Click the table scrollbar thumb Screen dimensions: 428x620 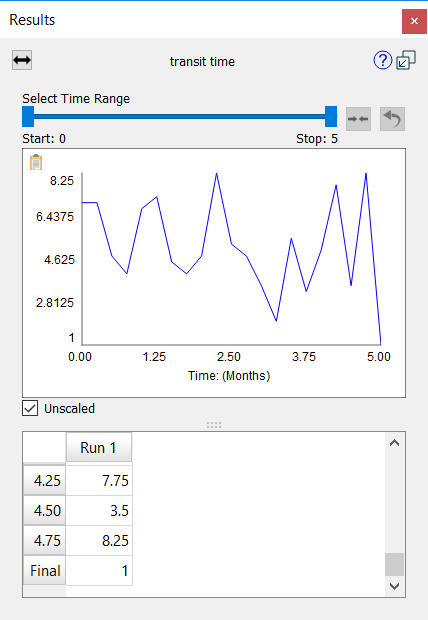click(x=394, y=564)
